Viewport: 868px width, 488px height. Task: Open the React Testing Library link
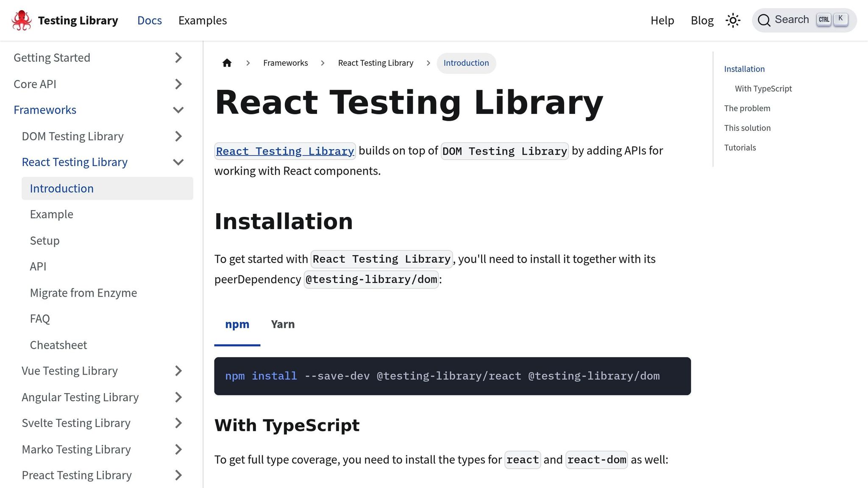click(x=284, y=151)
